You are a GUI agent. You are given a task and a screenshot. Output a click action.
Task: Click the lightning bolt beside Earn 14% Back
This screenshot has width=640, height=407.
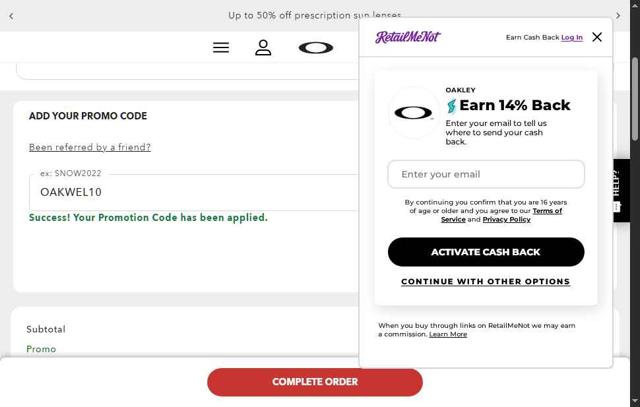(452, 106)
